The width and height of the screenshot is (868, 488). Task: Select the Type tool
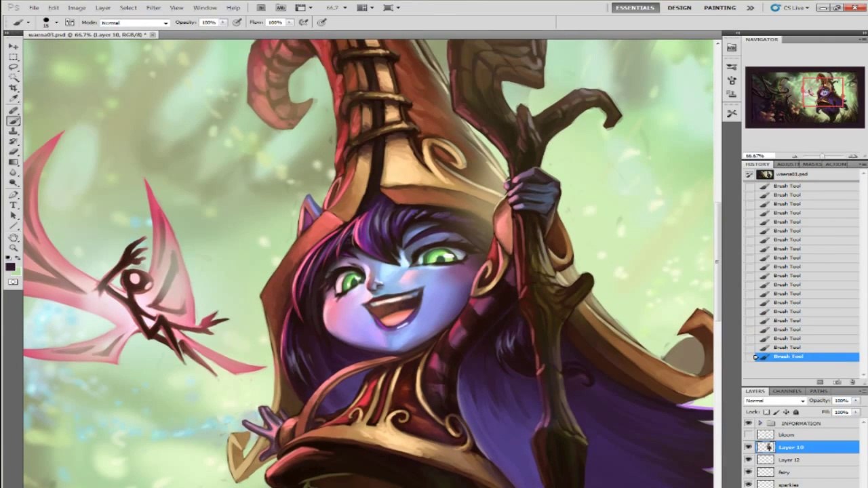click(13, 205)
